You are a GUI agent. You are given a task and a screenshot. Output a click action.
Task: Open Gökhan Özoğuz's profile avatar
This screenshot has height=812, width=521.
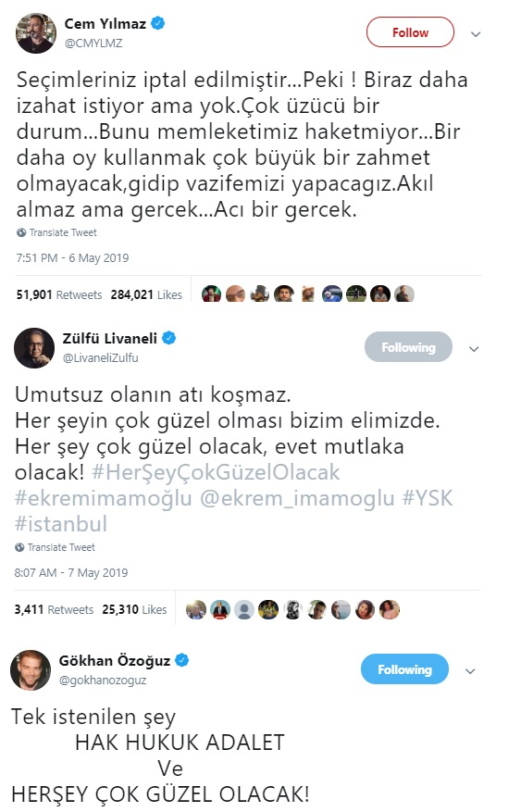(31, 670)
